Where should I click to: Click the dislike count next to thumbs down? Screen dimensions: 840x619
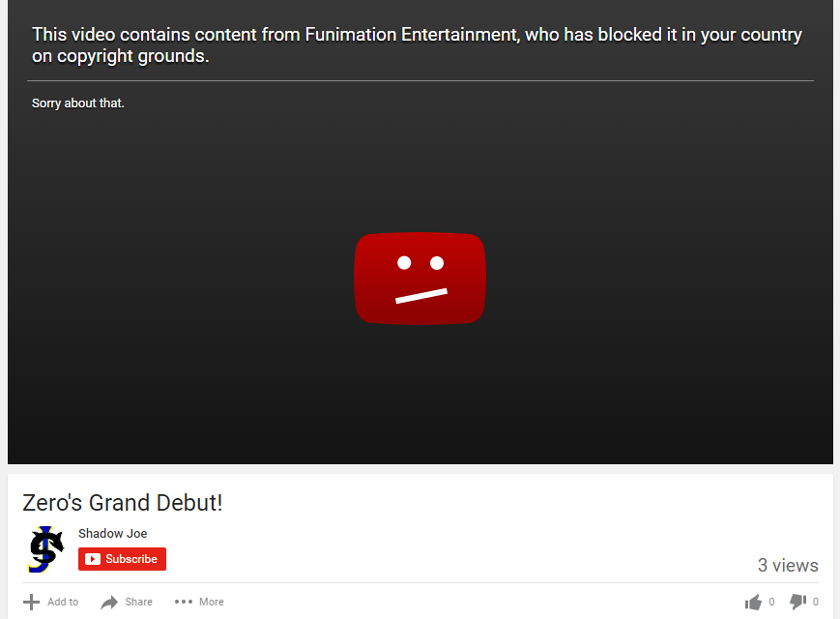(x=816, y=602)
